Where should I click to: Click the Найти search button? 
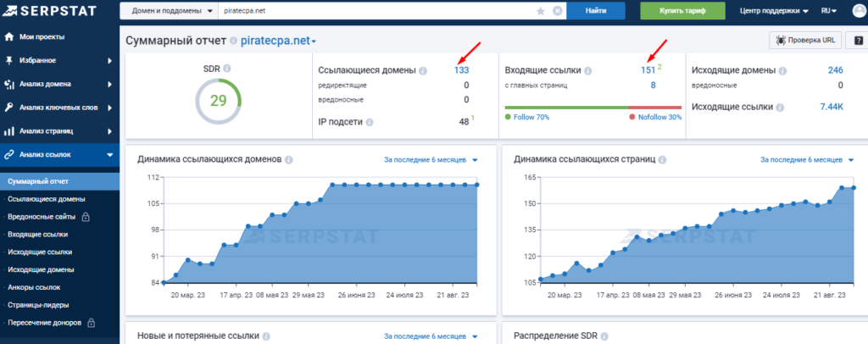596,10
